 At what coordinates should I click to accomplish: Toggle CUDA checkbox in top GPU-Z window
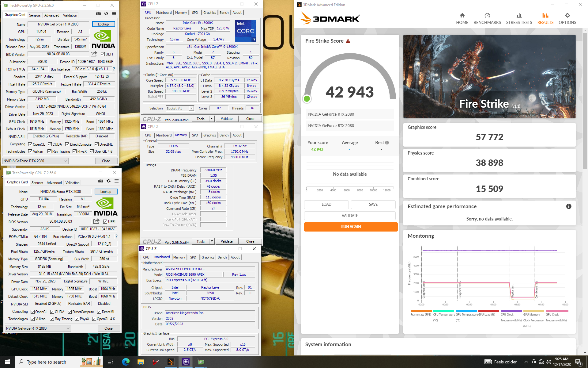pyautogui.click(x=50, y=144)
